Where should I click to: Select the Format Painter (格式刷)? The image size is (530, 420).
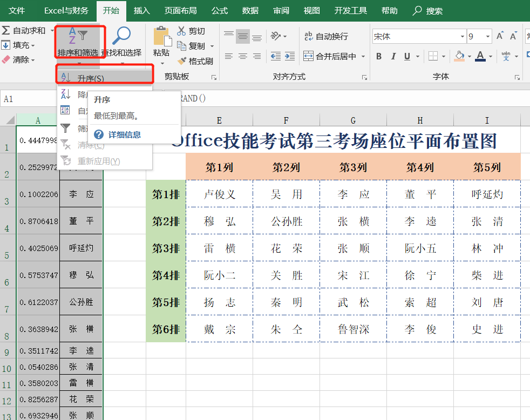(x=195, y=61)
